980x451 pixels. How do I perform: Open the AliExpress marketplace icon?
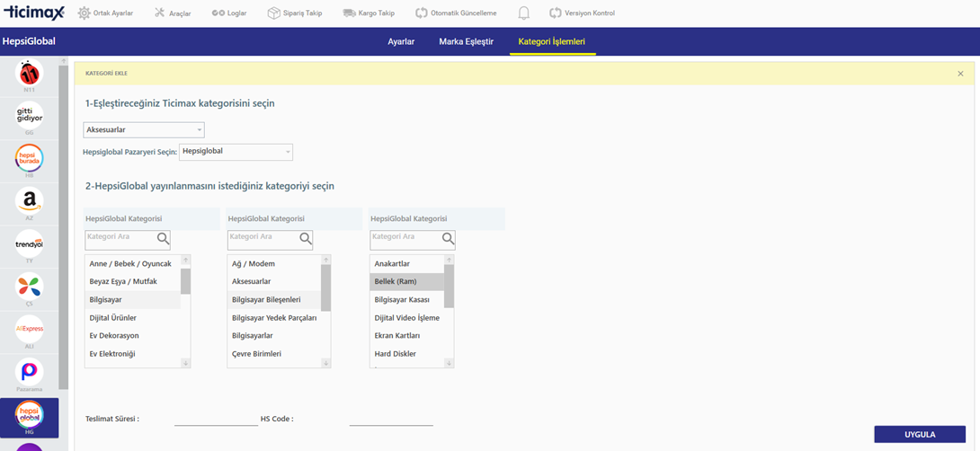30,329
